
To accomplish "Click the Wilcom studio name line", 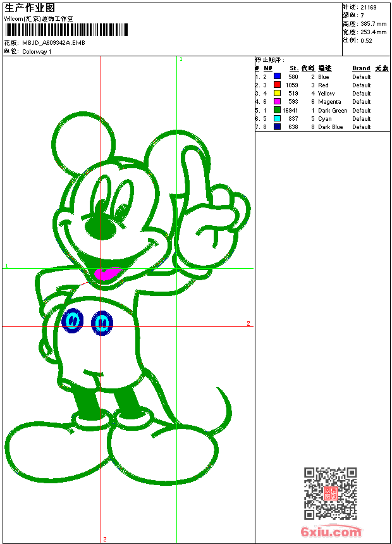I will point(39,19).
